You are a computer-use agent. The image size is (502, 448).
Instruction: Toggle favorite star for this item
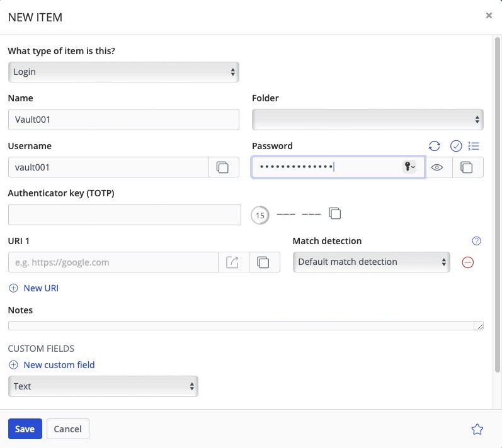pos(477,429)
